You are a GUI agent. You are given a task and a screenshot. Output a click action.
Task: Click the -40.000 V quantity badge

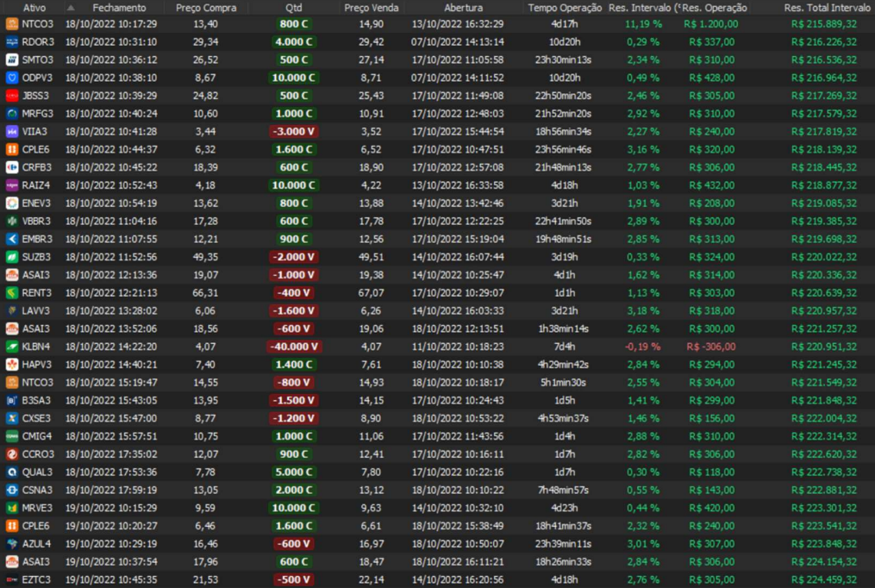click(294, 347)
